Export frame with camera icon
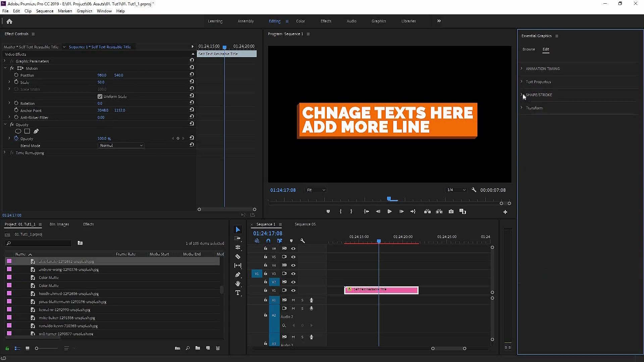Image resolution: width=644 pixels, height=362 pixels. pos(451,212)
